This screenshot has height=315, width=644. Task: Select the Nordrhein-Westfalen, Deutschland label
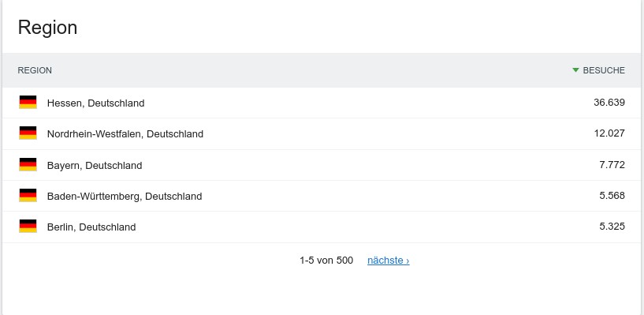[x=125, y=133]
